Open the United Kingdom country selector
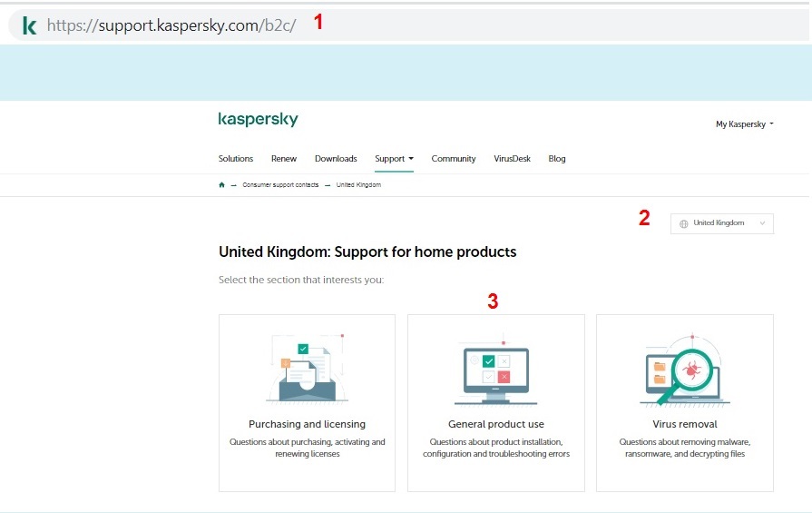Viewport: 812px width, 513px height. [722, 224]
